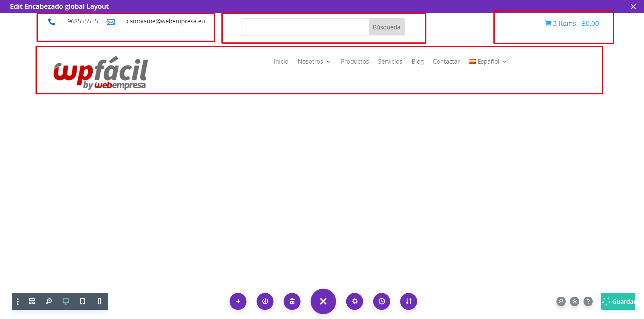
Task: Click the zoom magnifier in the view toolbar
Action: [49, 301]
